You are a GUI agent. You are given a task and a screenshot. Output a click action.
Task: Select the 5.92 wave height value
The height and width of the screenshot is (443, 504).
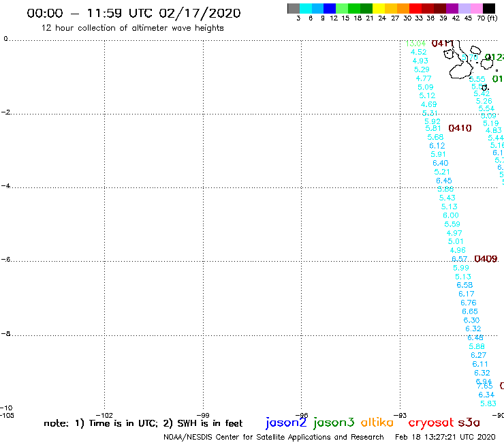point(432,121)
